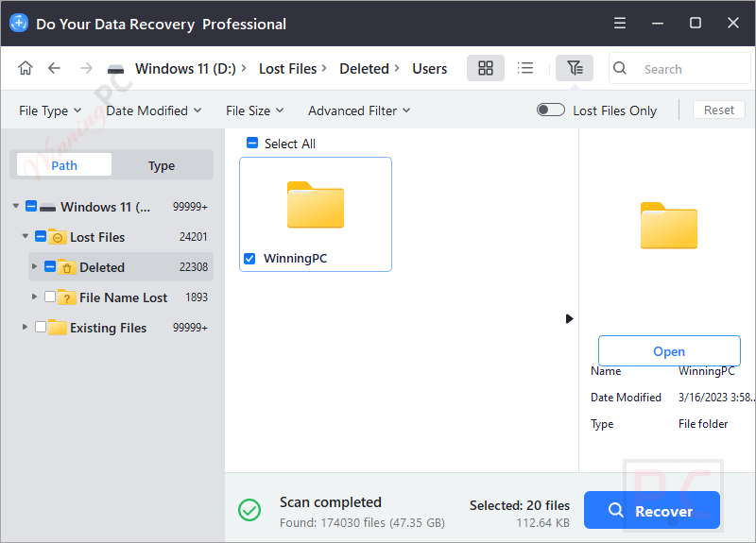Click the Recover button

point(652,510)
